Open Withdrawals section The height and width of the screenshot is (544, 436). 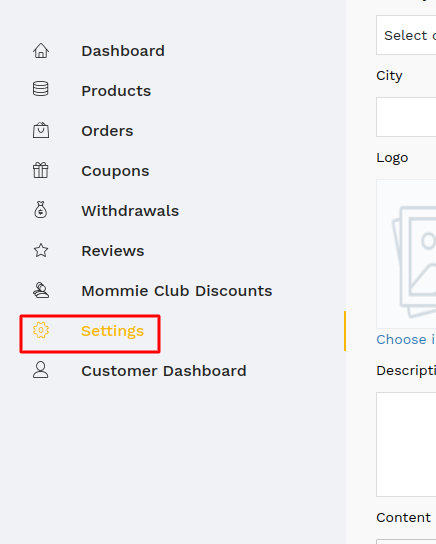tap(130, 211)
